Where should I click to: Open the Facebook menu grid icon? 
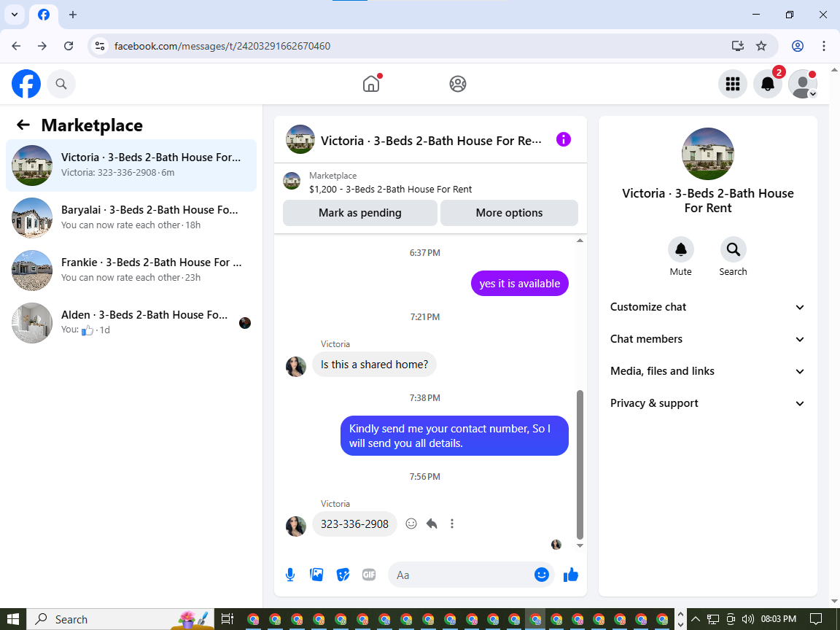732,84
